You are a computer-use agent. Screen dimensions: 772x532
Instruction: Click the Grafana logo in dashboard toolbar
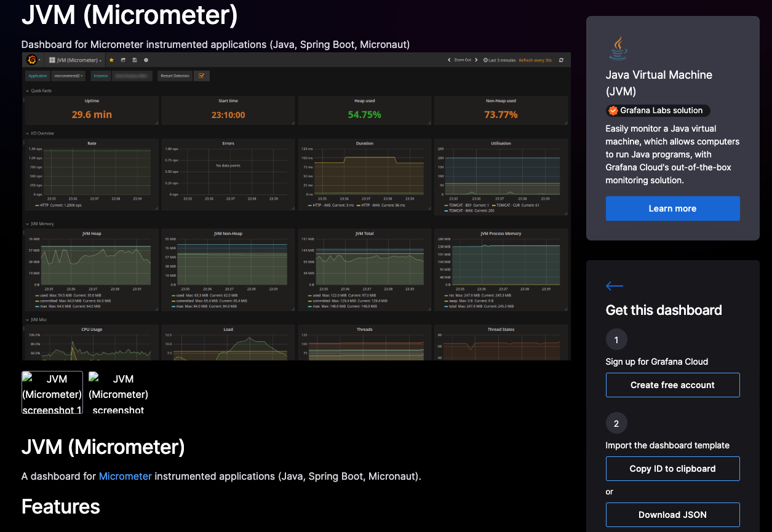pyautogui.click(x=32, y=60)
